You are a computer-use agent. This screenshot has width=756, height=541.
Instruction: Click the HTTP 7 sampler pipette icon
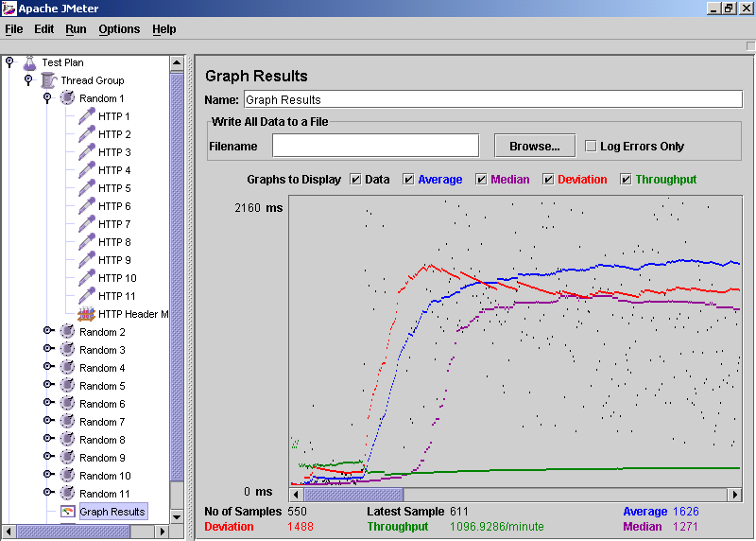point(87,224)
